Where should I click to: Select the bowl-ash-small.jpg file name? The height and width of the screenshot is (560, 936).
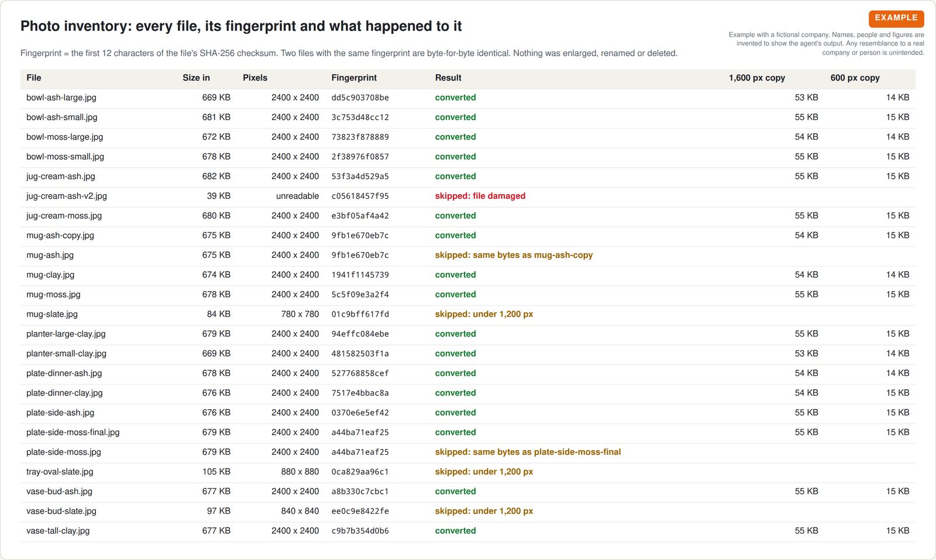pos(62,117)
